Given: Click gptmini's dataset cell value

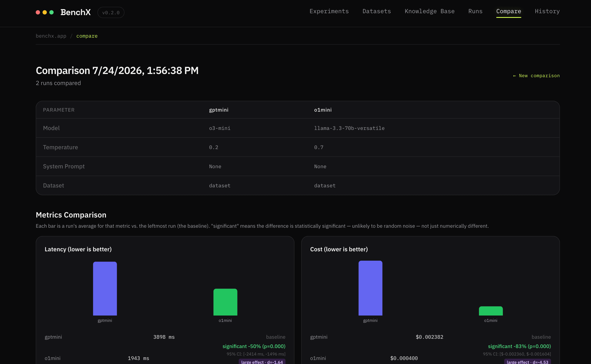Looking at the screenshot, I should 220,186.
